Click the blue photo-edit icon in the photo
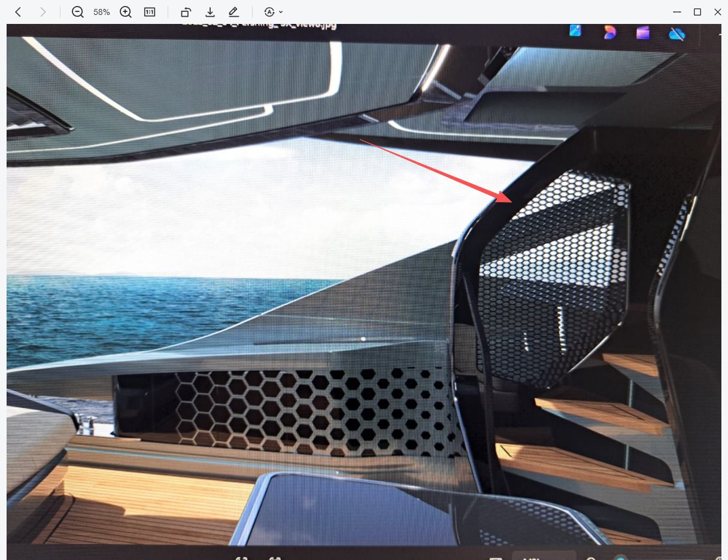The image size is (728, 560). tap(575, 31)
